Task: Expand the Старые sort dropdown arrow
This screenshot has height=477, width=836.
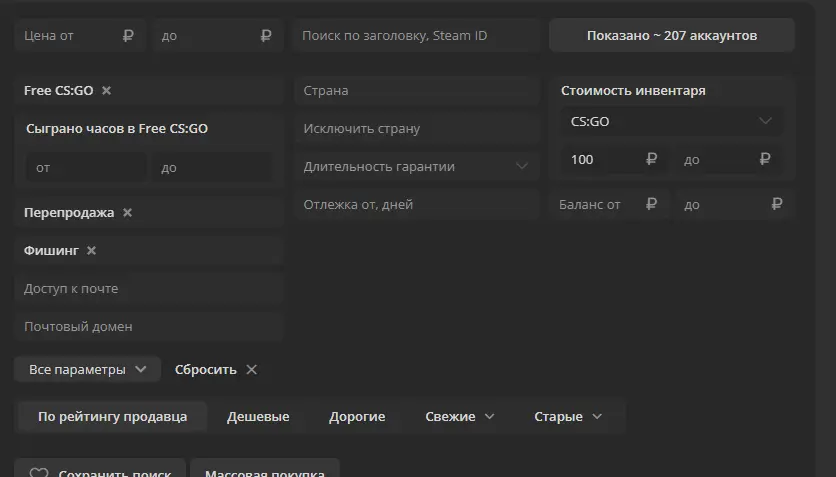Action: point(597,417)
